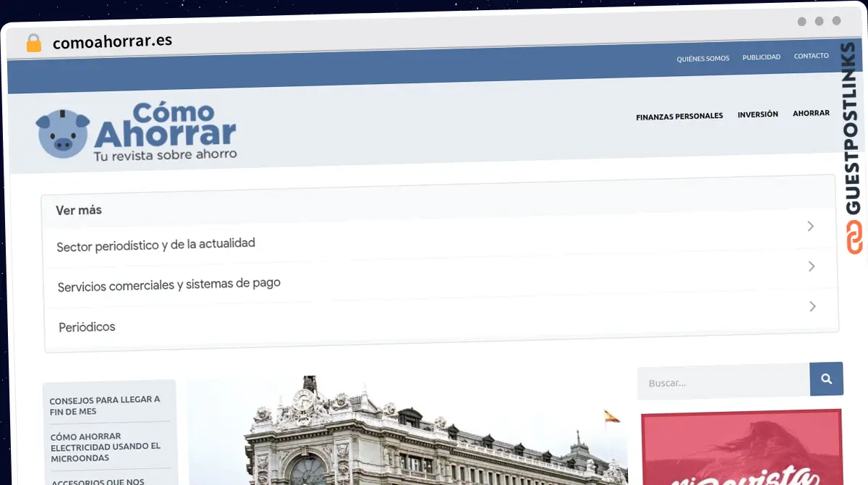Open the Publicidad link
Screen dimensions: 868x485
point(762,57)
